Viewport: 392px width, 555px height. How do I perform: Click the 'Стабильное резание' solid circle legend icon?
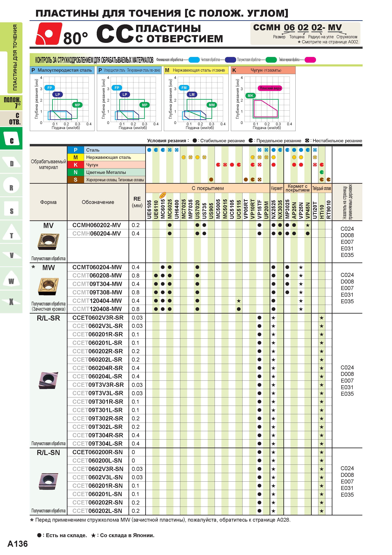[x=195, y=141]
